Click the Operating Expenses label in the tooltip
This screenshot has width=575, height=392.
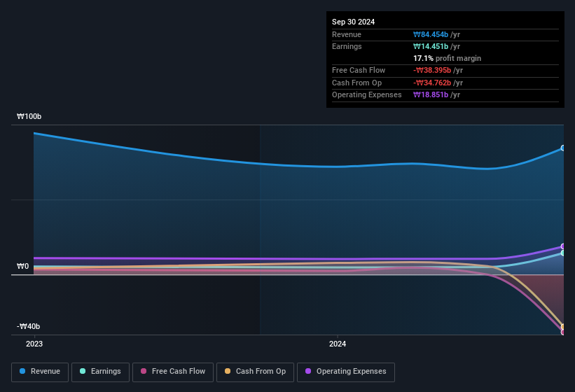pos(367,95)
